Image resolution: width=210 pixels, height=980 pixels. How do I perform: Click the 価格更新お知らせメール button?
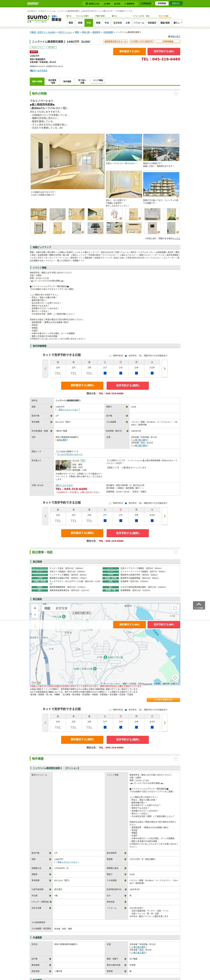pyautogui.click(x=115, y=41)
